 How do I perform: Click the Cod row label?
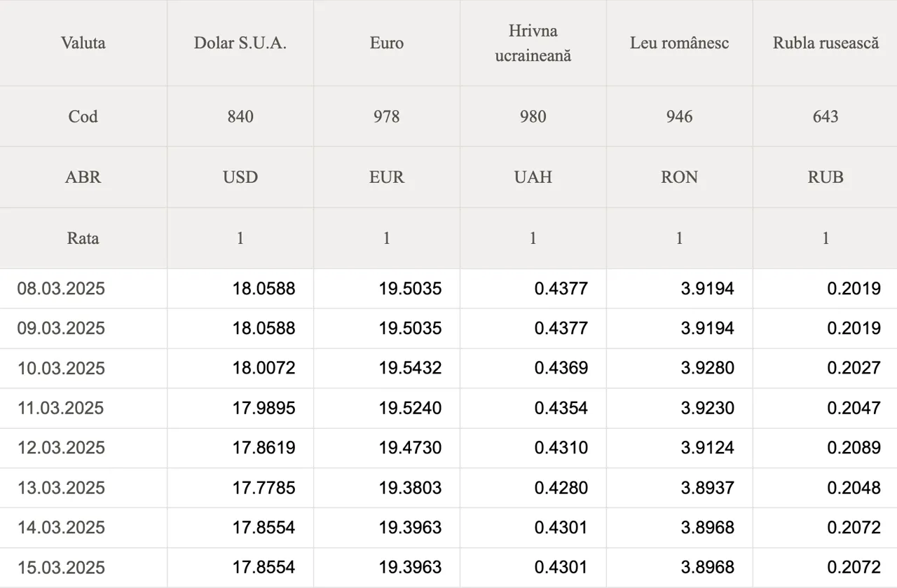pos(83,116)
